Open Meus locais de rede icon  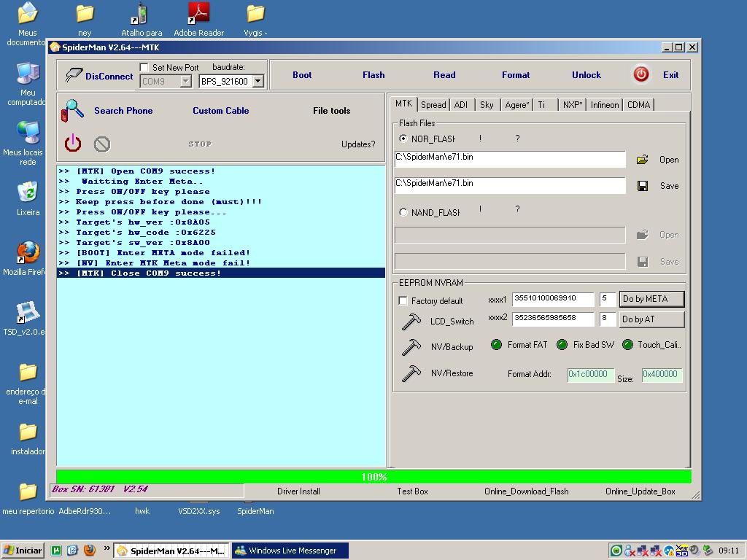27,144
